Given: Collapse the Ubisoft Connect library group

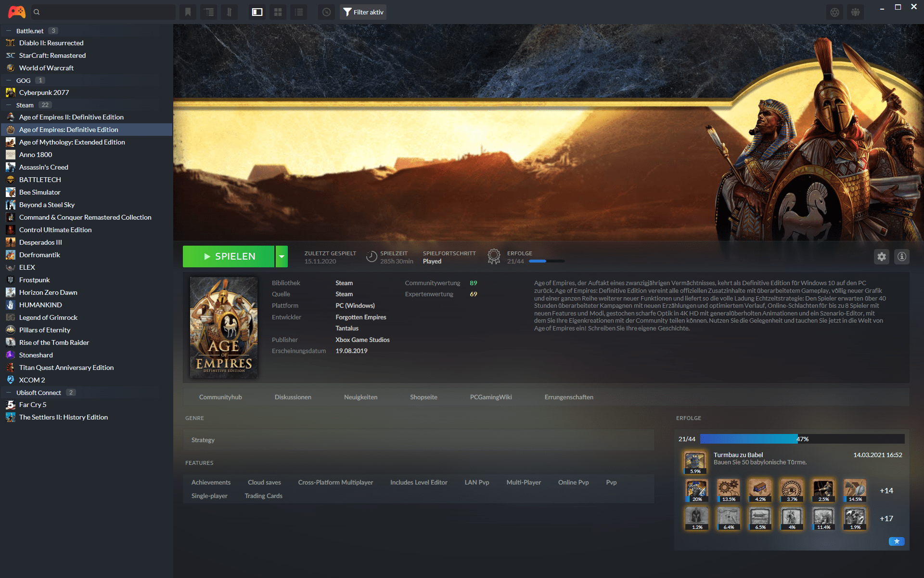Looking at the screenshot, I should (8, 393).
